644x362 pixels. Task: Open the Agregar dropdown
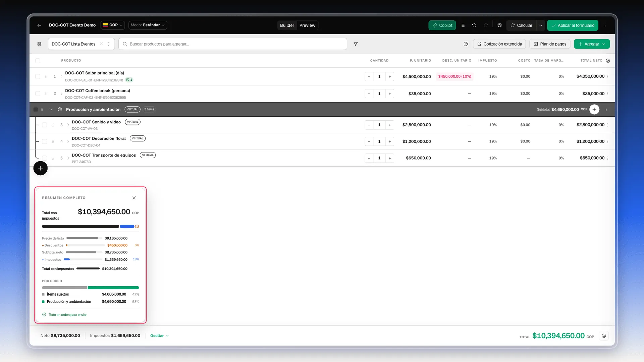pos(592,44)
